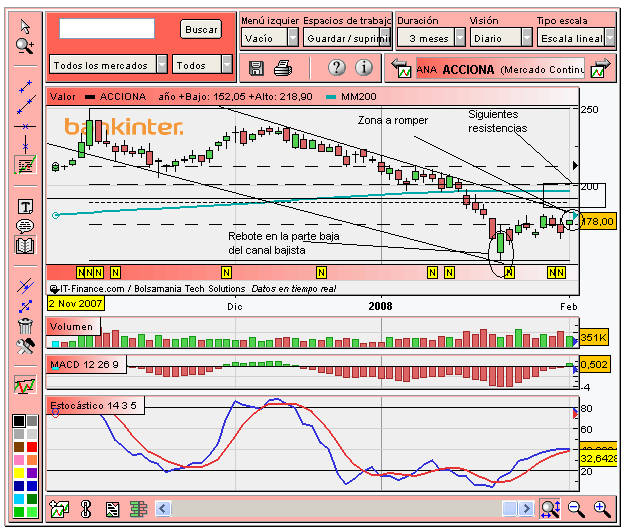Screen dimensions: 631x531
Task: Open question mark help
Action: (x=336, y=68)
